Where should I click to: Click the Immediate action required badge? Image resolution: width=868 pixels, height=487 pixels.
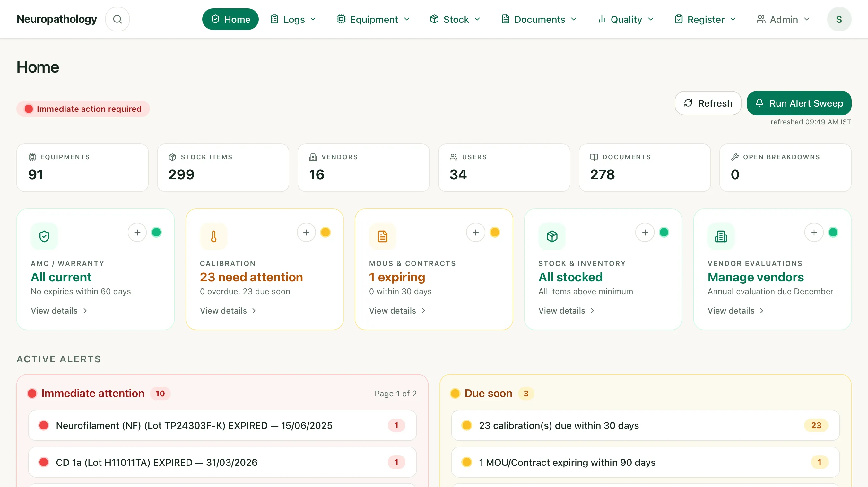coord(83,109)
